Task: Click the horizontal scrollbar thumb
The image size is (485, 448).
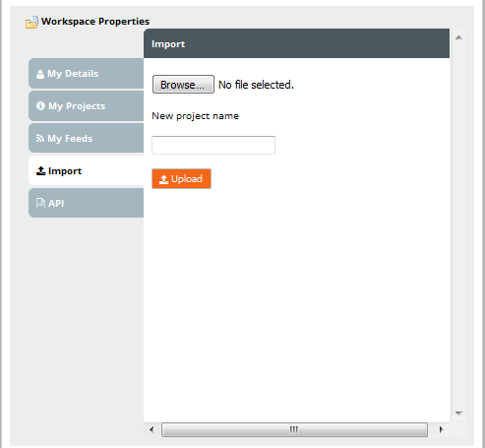Action: tap(294, 429)
